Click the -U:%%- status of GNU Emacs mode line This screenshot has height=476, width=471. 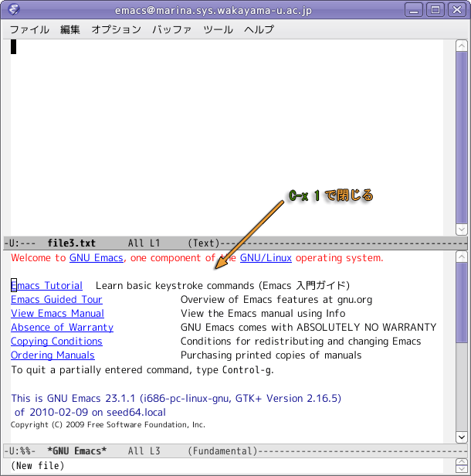coord(20,451)
